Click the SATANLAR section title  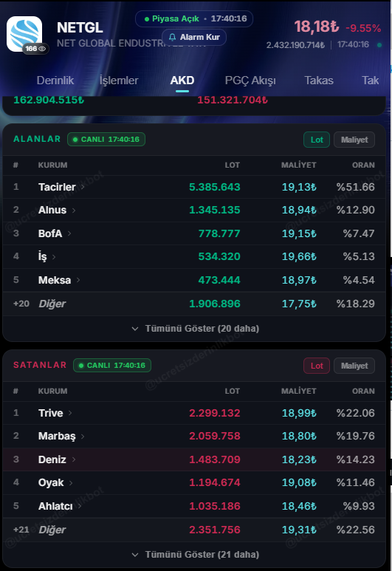40,365
